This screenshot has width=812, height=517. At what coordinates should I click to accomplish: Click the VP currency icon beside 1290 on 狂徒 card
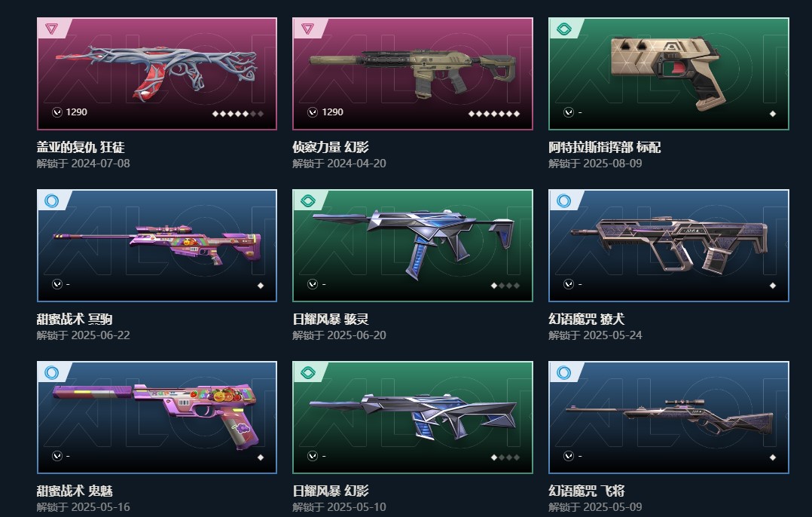[57, 112]
